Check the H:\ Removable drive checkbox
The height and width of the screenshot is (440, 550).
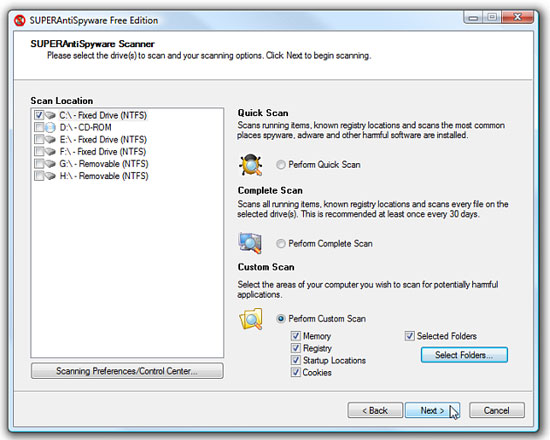tap(39, 176)
